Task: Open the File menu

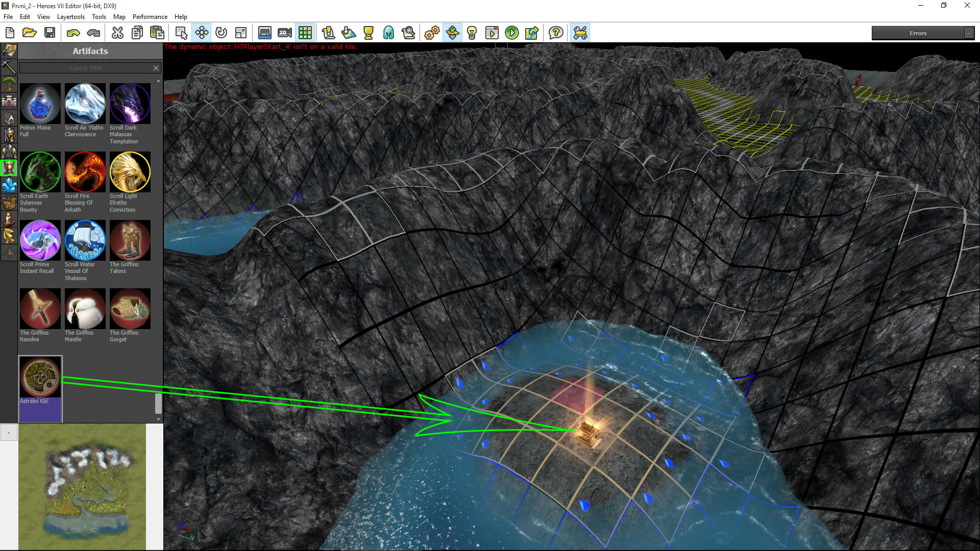Action: click(8, 17)
